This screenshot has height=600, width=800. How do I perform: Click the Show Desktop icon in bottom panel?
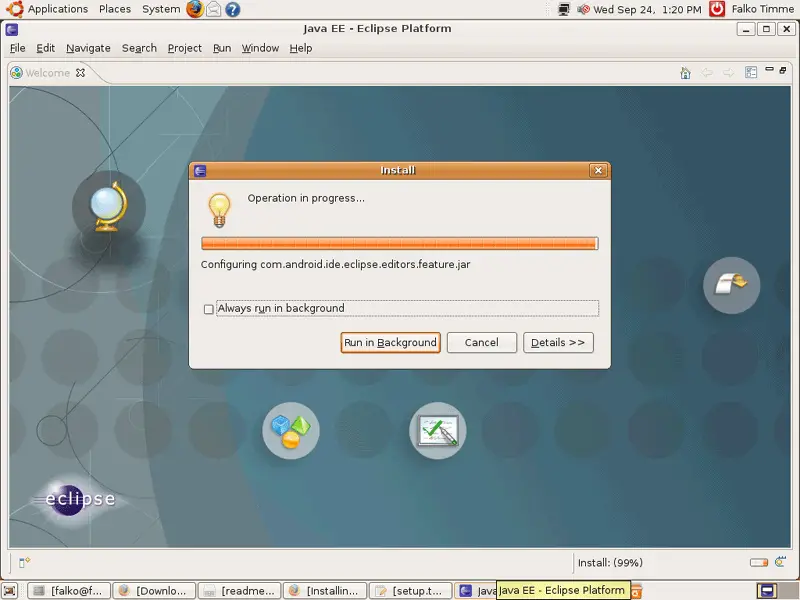(x=10, y=591)
